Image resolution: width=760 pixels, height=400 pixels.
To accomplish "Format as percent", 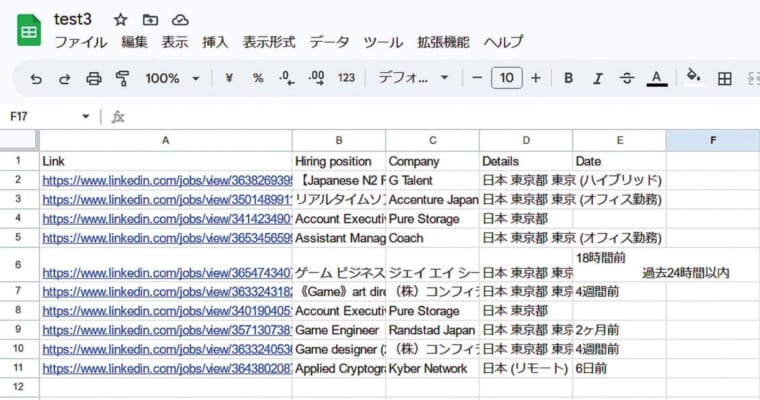I will 258,78.
